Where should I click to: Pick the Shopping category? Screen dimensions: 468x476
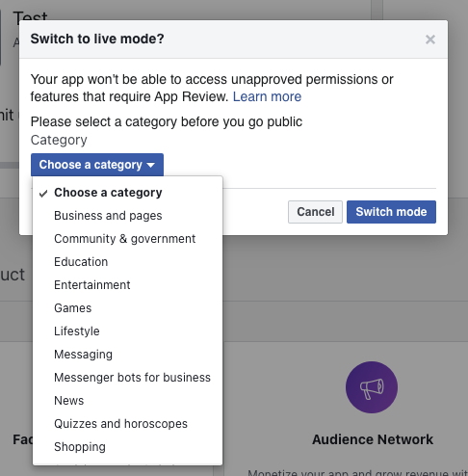[x=127, y=447]
